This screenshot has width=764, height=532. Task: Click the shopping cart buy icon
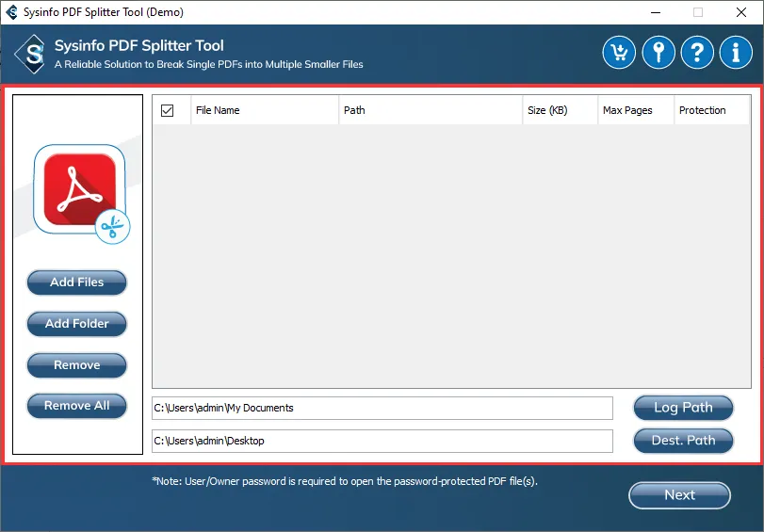619,53
